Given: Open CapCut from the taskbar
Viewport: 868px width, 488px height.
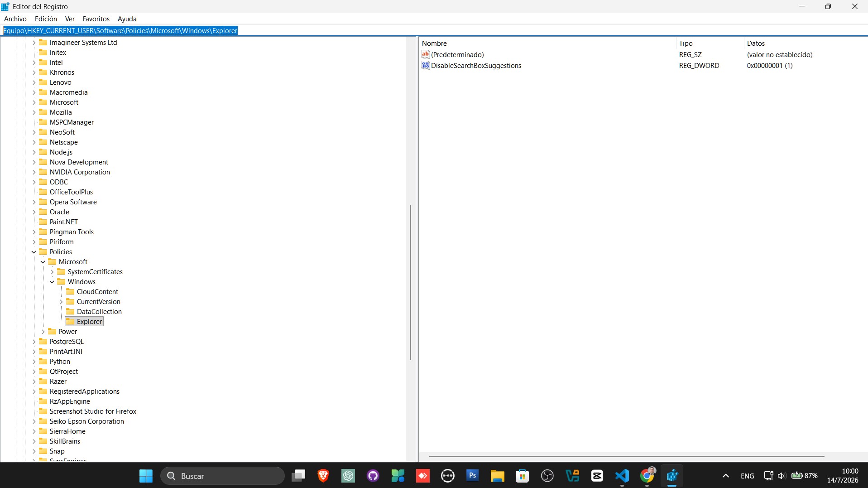Looking at the screenshot, I should click(x=597, y=476).
